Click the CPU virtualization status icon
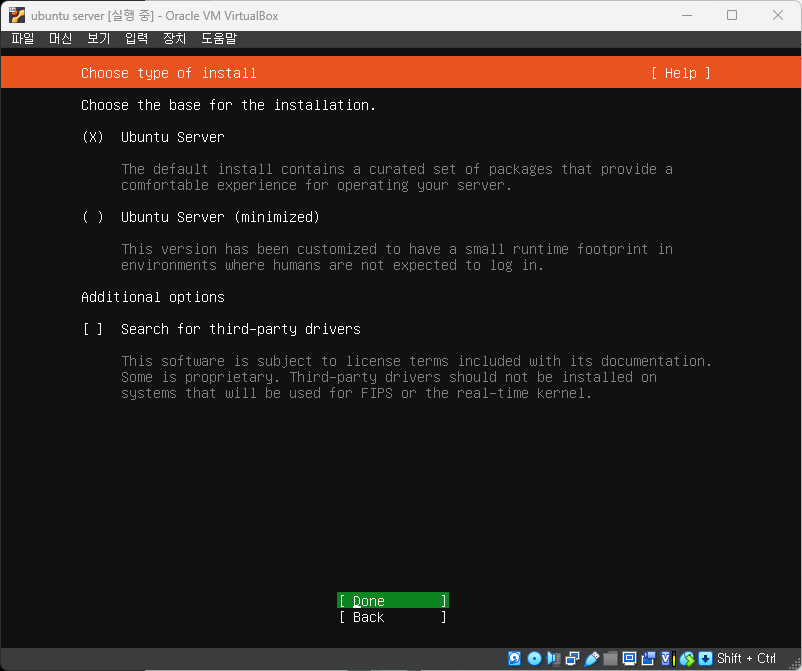Viewport: 802px width, 671px height. [x=668, y=659]
